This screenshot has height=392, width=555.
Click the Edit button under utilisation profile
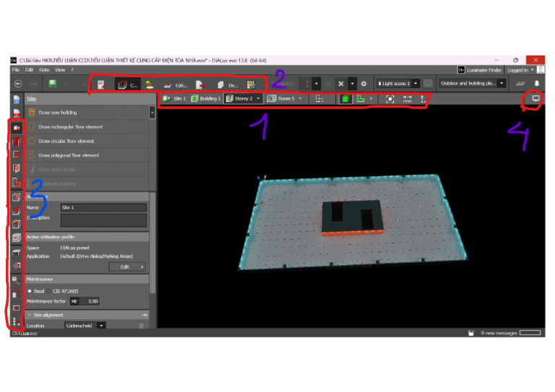point(127,266)
